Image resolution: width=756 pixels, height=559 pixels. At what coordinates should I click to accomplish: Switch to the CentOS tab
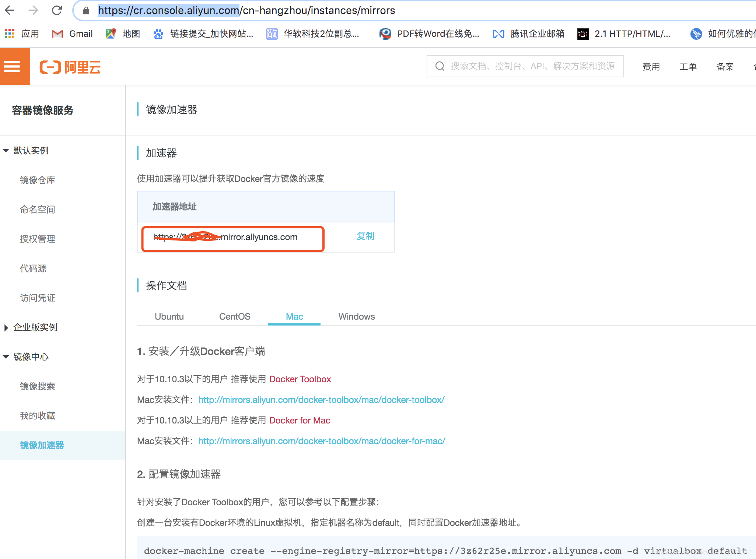(235, 317)
